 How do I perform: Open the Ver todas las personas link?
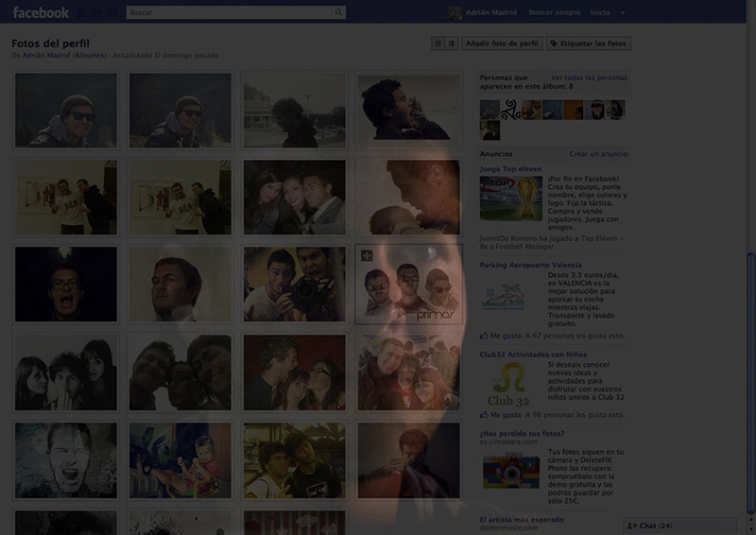point(589,77)
